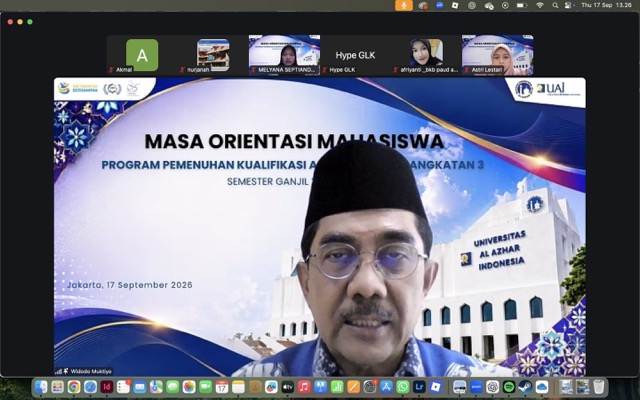Click the date and time Thu 17 Sep

(x=606, y=5)
